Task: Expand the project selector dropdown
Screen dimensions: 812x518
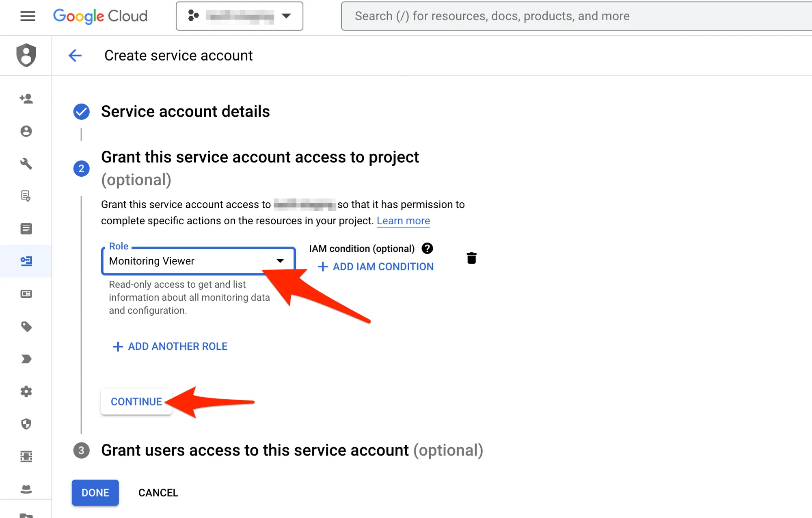Action: point(240,16)
